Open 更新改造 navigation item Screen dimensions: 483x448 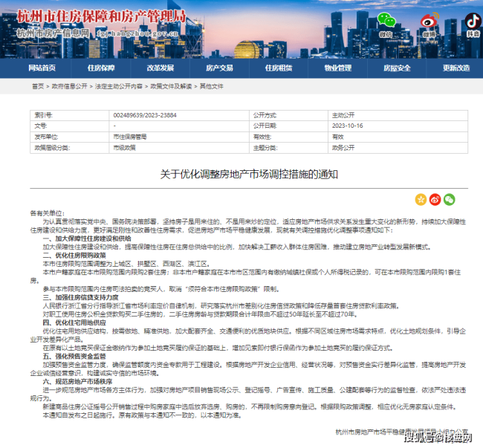(x=456, y=68)
